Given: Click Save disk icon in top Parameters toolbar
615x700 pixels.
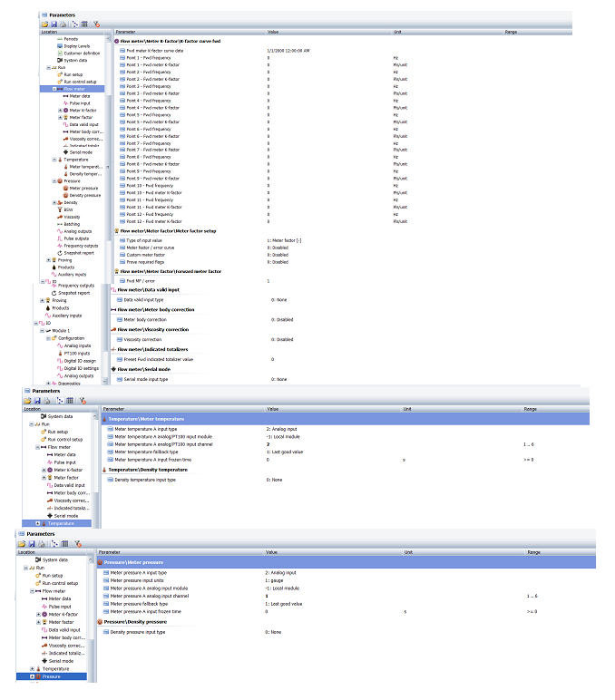Looking at the screenshot, I should (x=54, y=24).
